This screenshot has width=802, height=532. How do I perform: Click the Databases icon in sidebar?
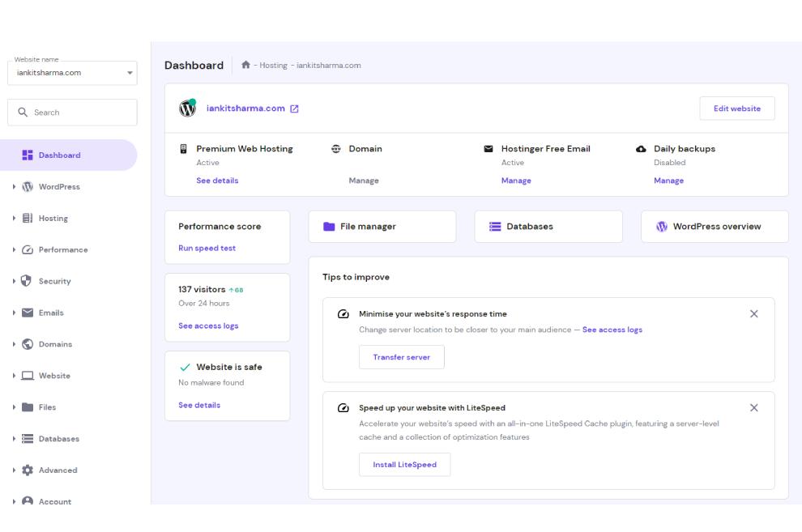tap(28, 439)
